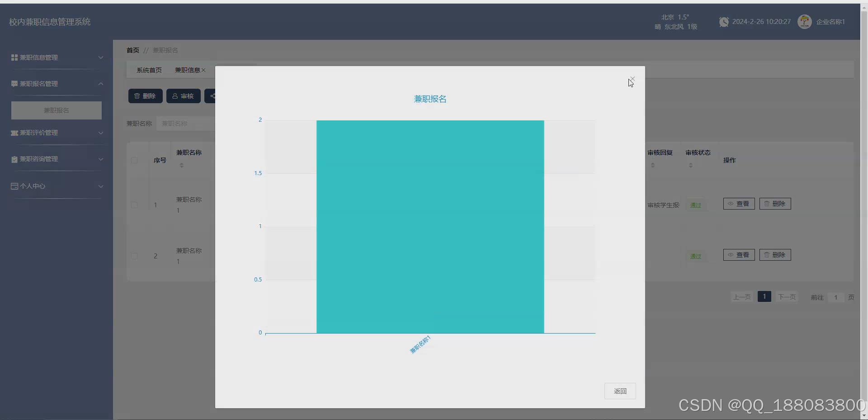Collapse the 兼职报名管理 menu chevron
This screenshot has height=420, width=868.
(x=101, y=84)
